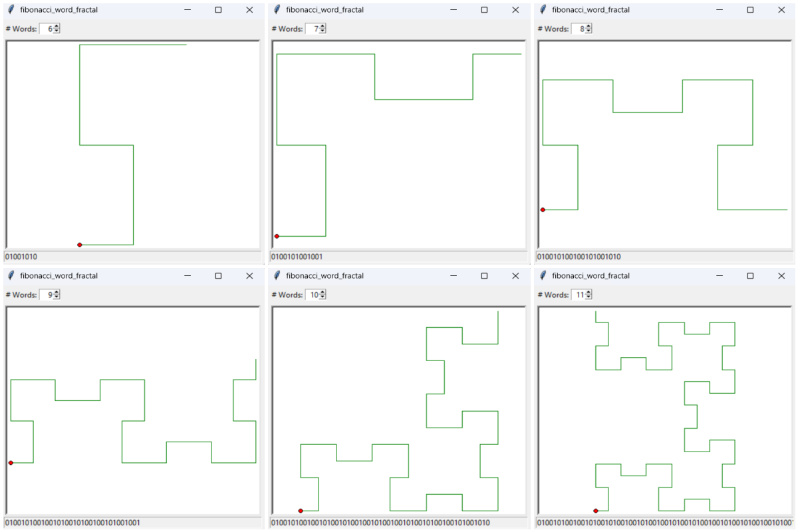Maximize the window with # Words set to 8
Screen dimensions: 798x532
click(750, 10)
